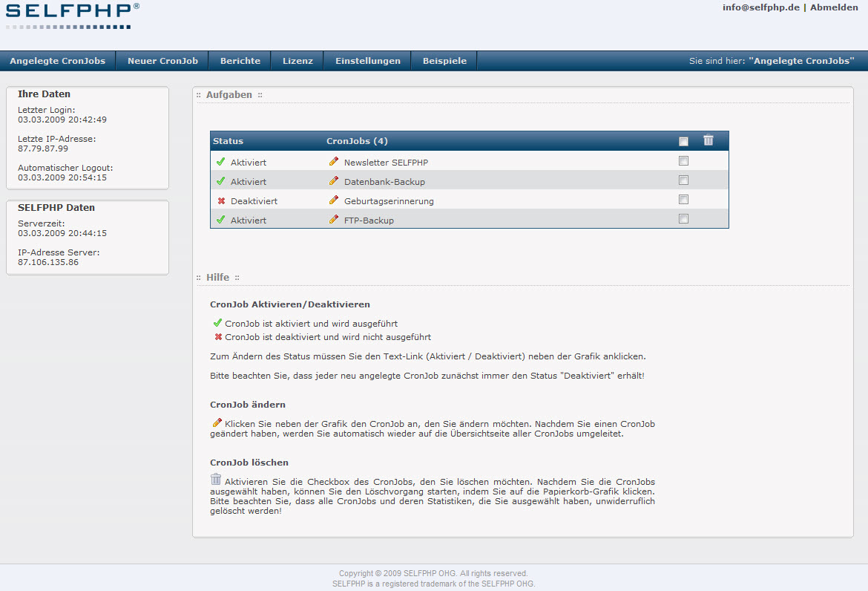This screenshot has width=868, height=591.
Task: Click green checkmark status icon for Newsletter SELFPHP
Action: (x=220, y=162)
